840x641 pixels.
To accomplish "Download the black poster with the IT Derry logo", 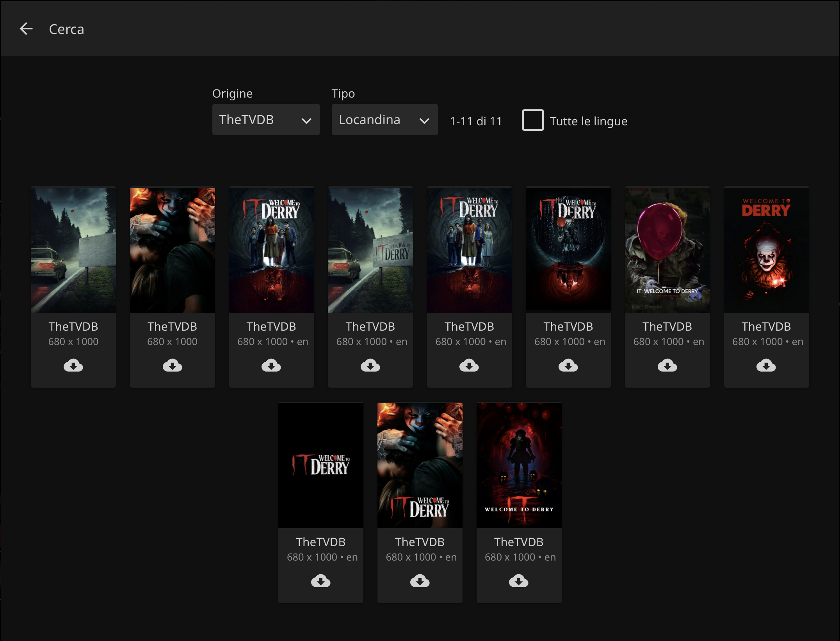I will [320, 581].
